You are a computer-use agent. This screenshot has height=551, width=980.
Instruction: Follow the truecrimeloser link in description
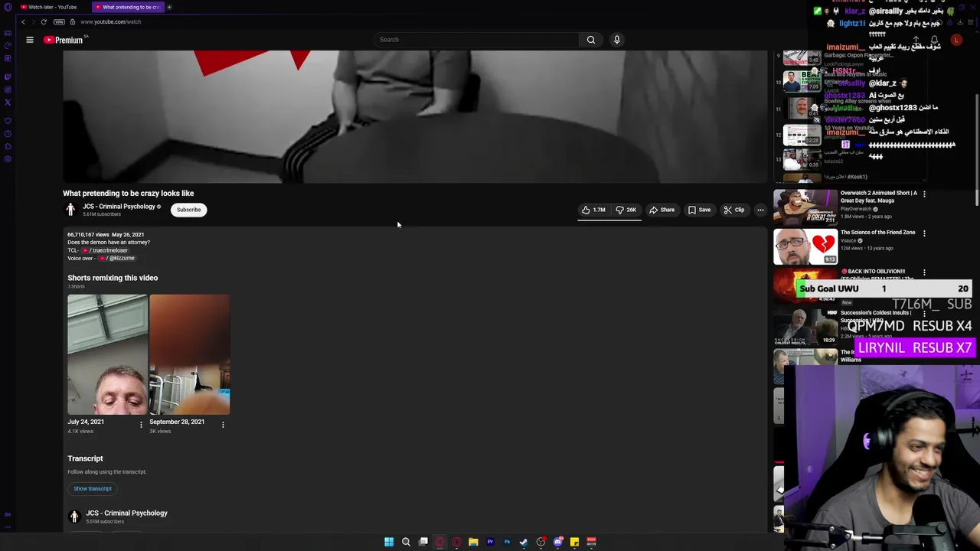click(106, 250)
